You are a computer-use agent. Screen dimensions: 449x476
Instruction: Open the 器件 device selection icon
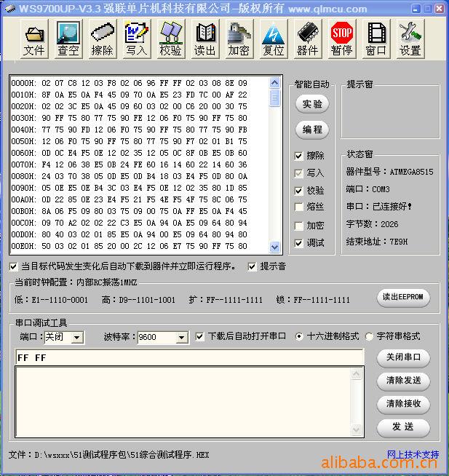pos(308,39)
